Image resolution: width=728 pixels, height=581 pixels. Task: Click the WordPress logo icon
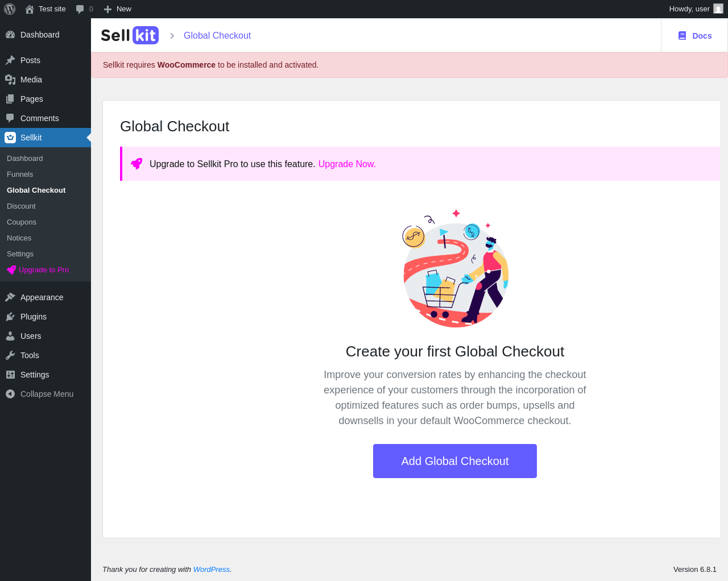click(10, 9)
